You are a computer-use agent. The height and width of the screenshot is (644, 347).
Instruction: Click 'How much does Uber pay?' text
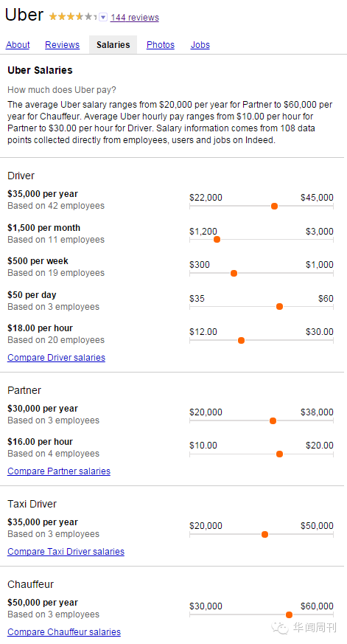(x=62, y=90)
